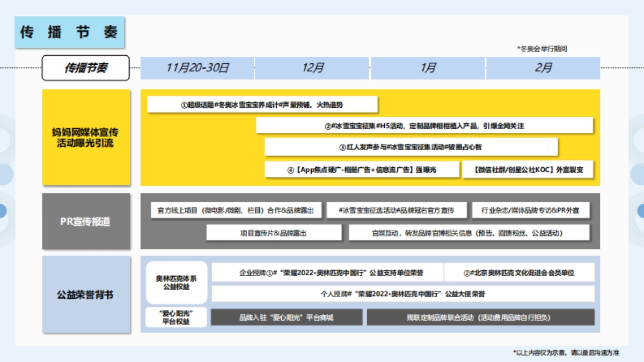
Task: Select the 妈妈网媒体宣传活动曝光引流 row label
Action: click(86, 135)
